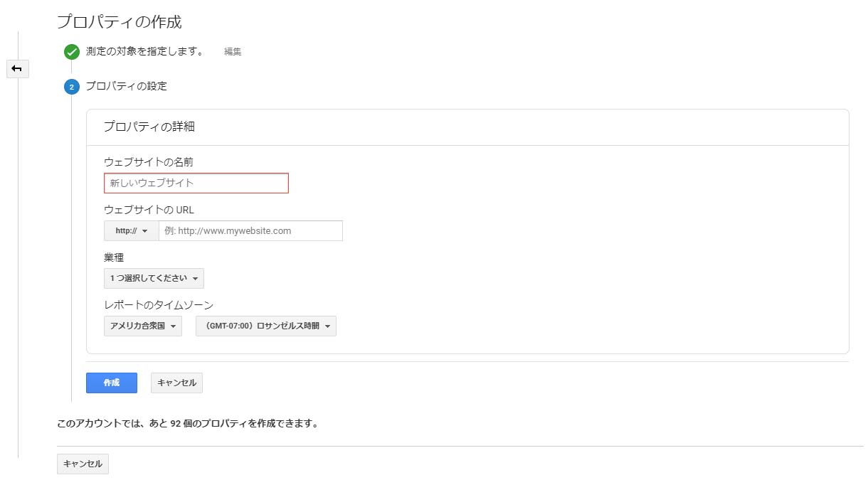Focus the ウェブサイトの名前 text field
Viewport: 868px width, 485px height.
coord(196,183)
